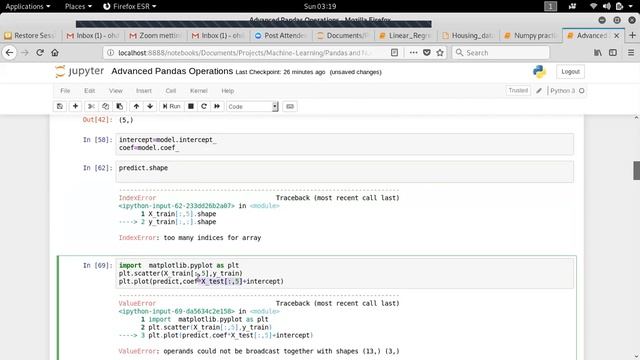Image resolution: width=640 pixels, height=360 pixels.
Task: Open the Insert menu
Action: 144,91
